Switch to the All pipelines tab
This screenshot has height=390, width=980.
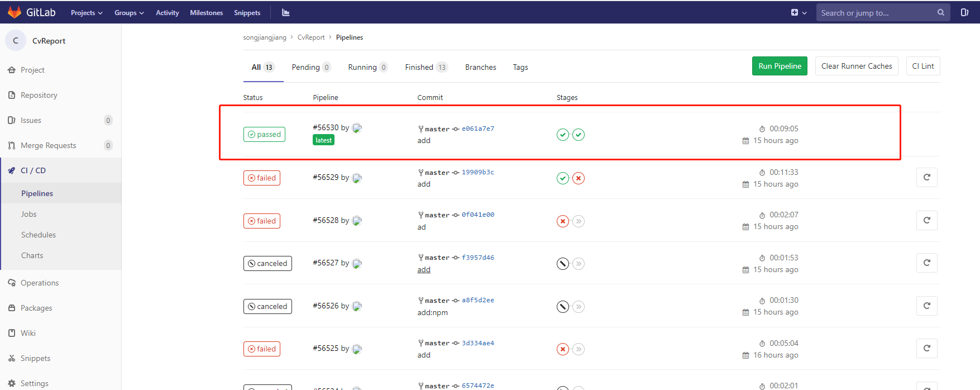pos(263,67)
